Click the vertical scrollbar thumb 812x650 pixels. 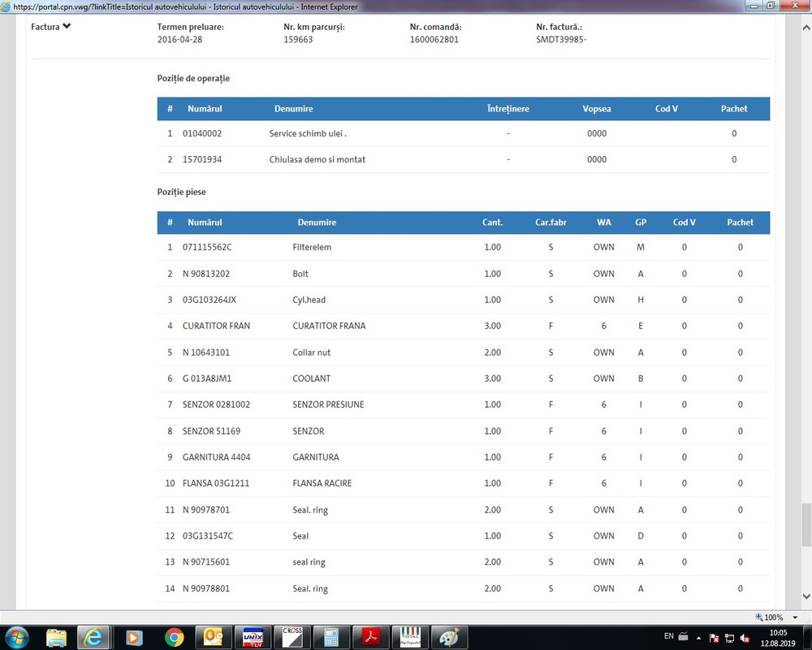tap(806, 524)
